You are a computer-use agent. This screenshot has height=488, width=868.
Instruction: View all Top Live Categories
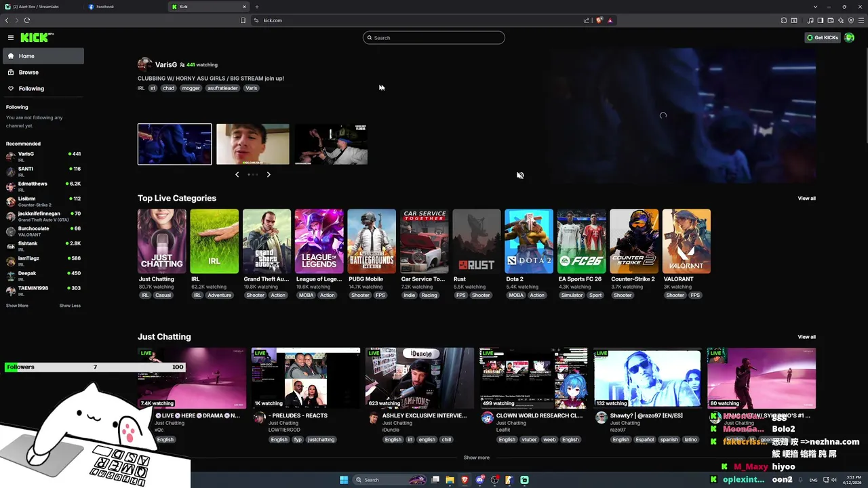[806, 199]
